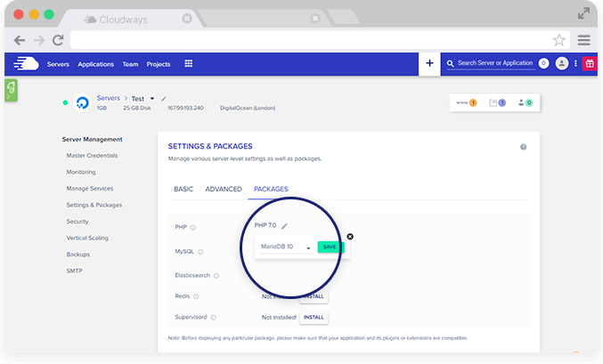Open the user account avatar icon
The width and height of the screenshot is (603, 364).
click(561, 63)
